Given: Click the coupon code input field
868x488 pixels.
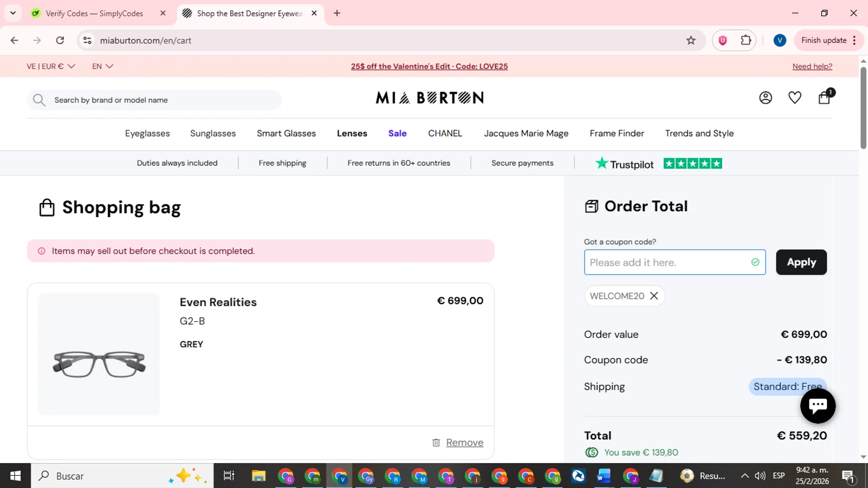Looking at the screenshot, I should [x=675, y=262].
